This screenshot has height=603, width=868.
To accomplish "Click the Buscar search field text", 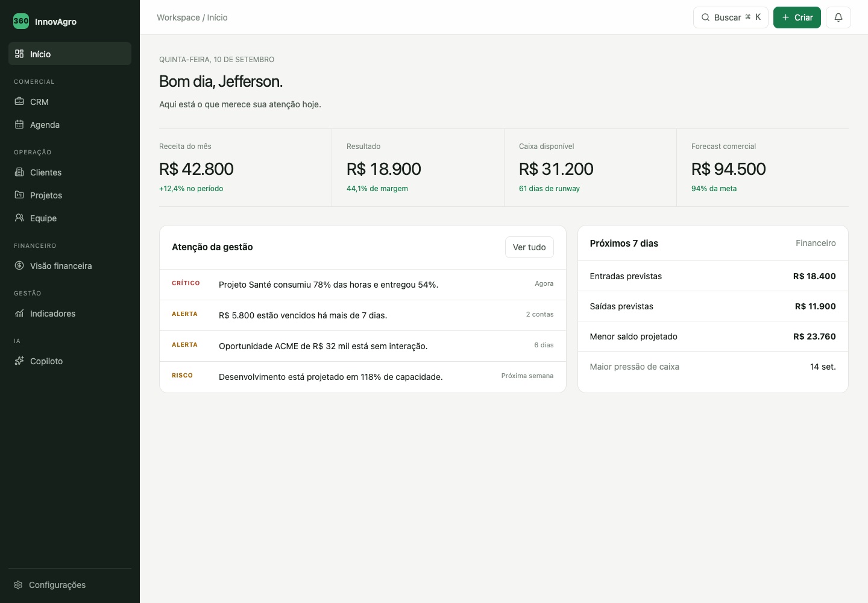I will pyautogui.click(x=728, y=17).
